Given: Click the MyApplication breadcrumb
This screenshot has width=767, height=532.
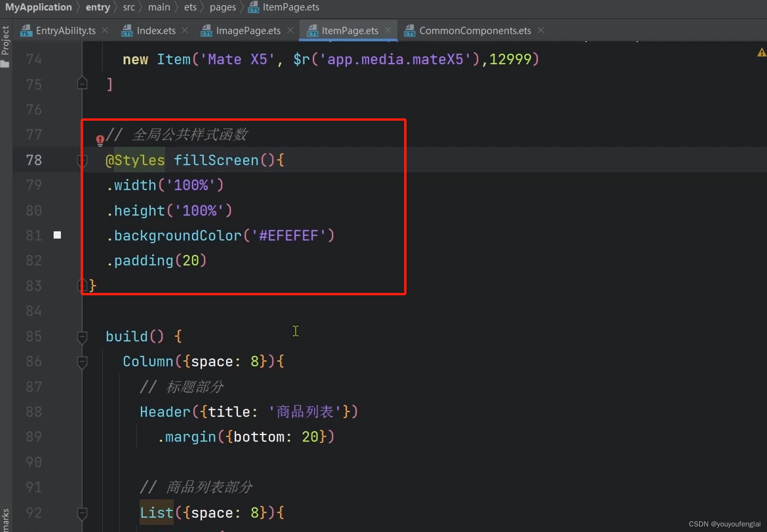Looking at the screenshot, I should 38,7.
